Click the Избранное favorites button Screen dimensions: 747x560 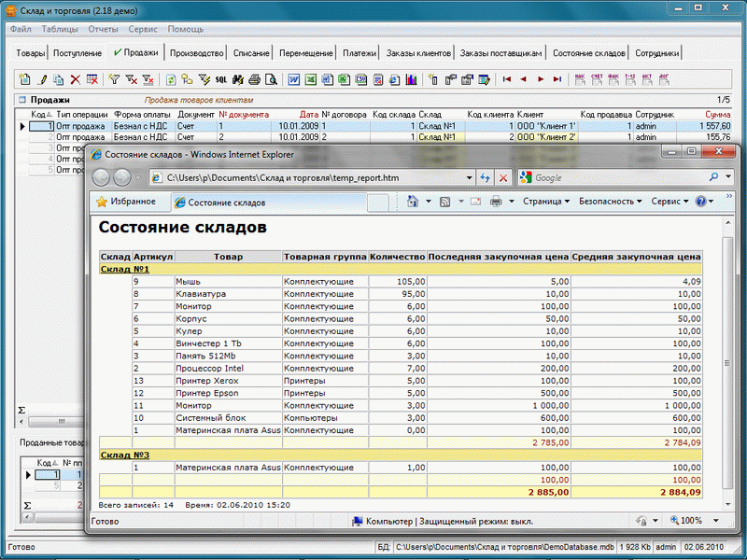point(124,202)
